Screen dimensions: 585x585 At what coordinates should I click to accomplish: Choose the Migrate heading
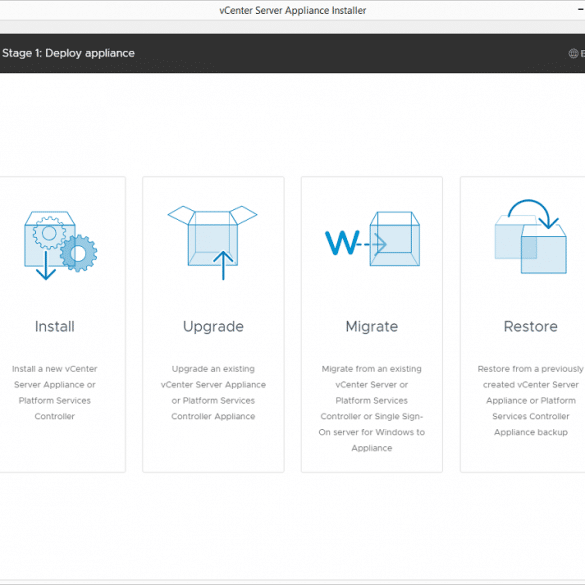pos(372,327)
